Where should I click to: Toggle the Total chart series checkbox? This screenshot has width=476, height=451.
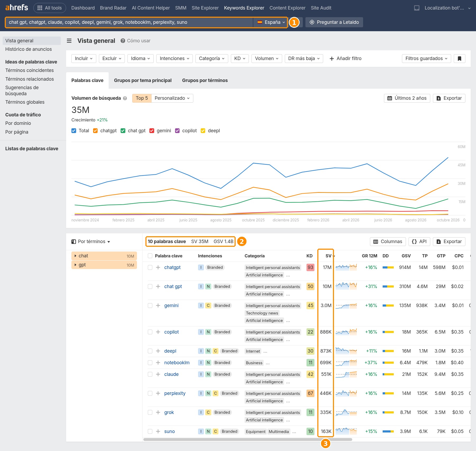74,131
